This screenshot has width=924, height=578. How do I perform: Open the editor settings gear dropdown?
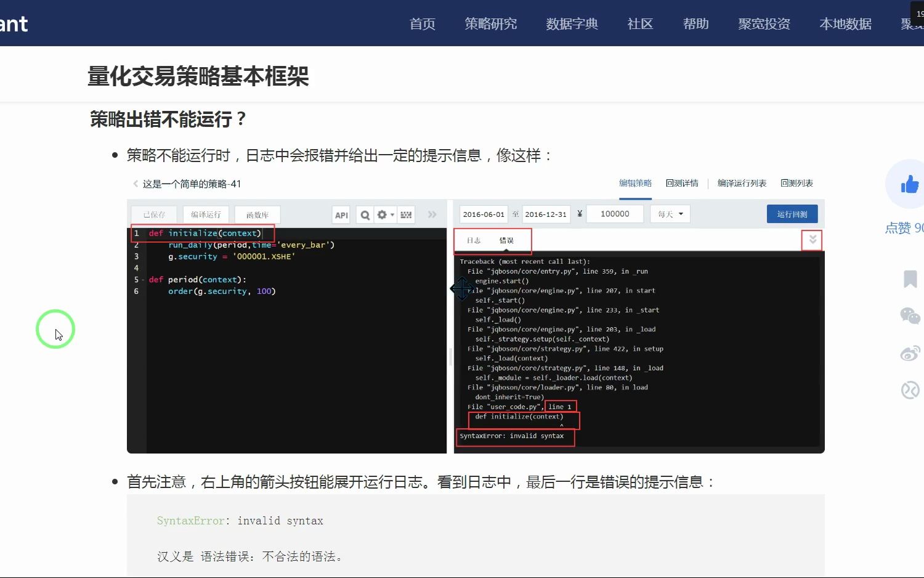tap(386, 215)
